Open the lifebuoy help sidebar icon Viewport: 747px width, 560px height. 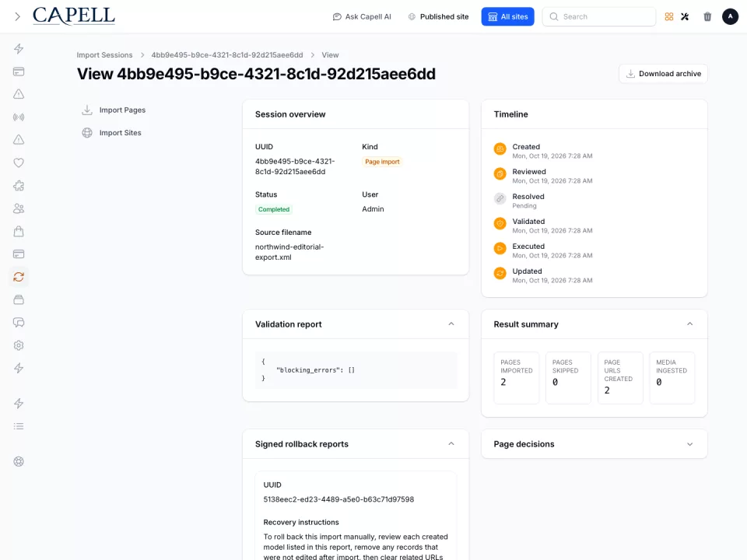point(19,461)
